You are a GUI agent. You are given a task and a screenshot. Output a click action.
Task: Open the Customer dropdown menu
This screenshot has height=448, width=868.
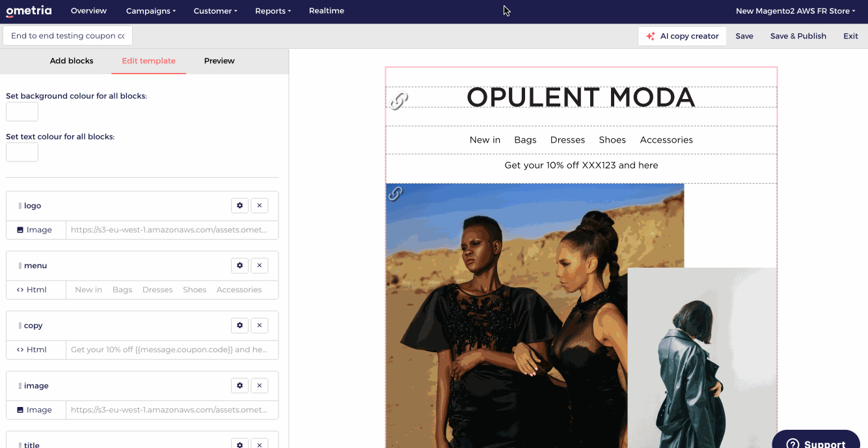click(215, 11)
